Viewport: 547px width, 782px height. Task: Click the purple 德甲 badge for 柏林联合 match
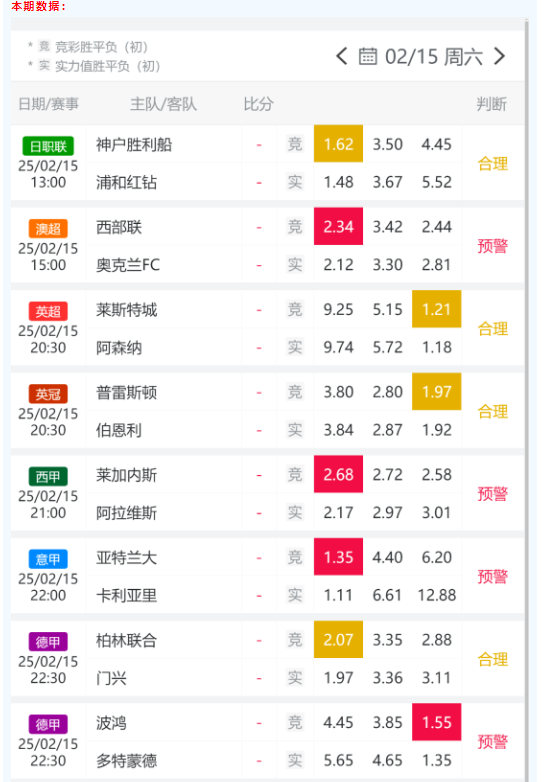48,642
